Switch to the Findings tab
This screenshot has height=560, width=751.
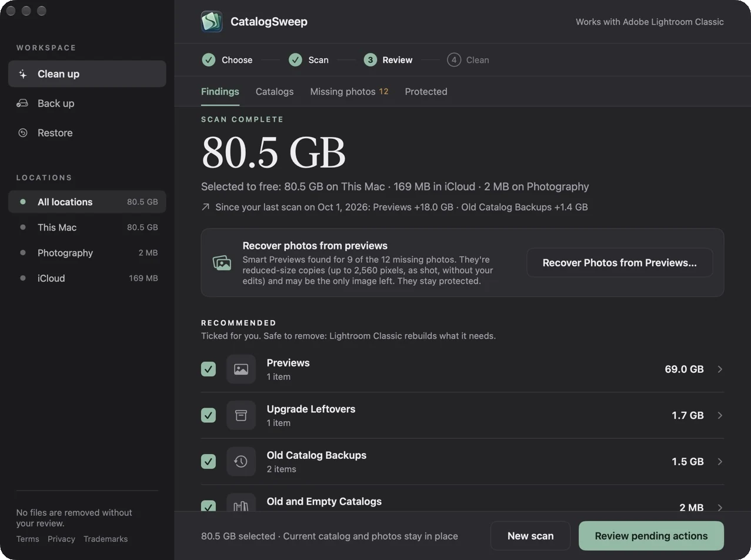pyautogui.click(x=220, y=92)
